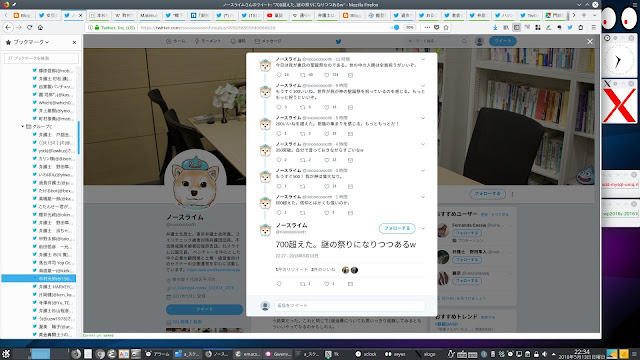Open the Twitter メッセージ nav item
The height and width of the screenshot is (360, 640).
(268, 41)
